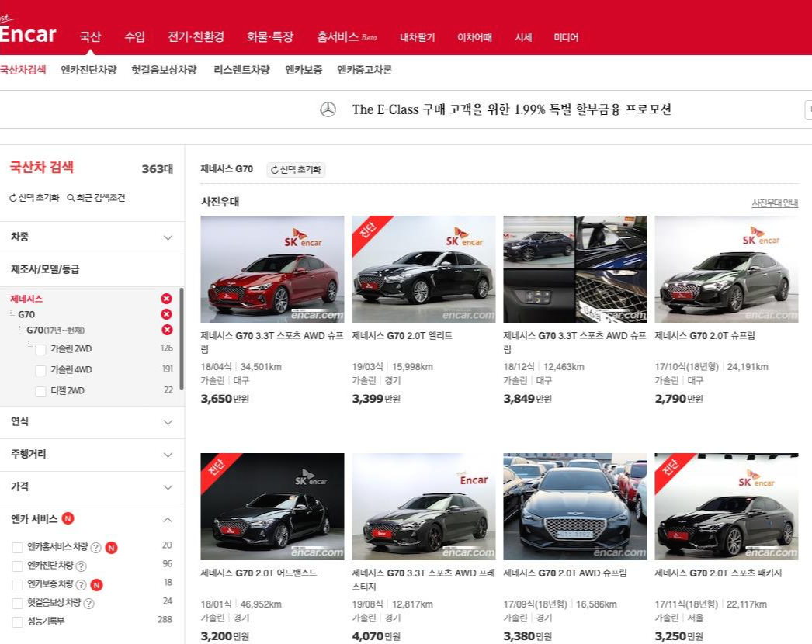Click help icon next to 헛걸음보상 차량

click(x=88, y=603)
